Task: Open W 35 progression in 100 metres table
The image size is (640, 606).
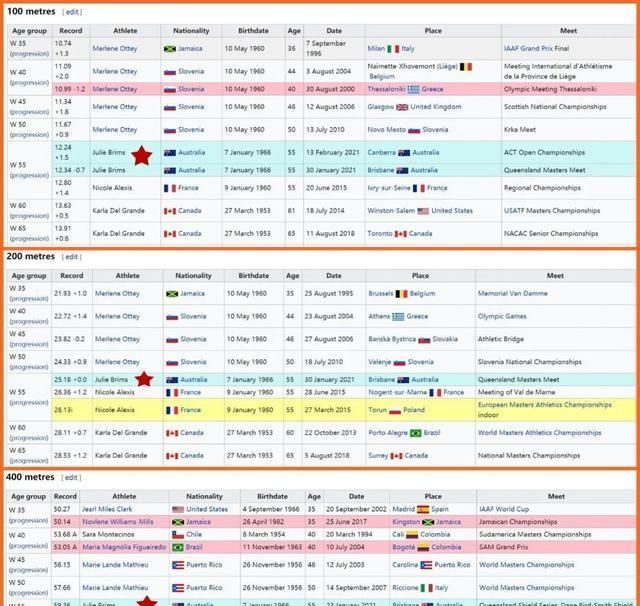Action: click(x=29, y=53)
